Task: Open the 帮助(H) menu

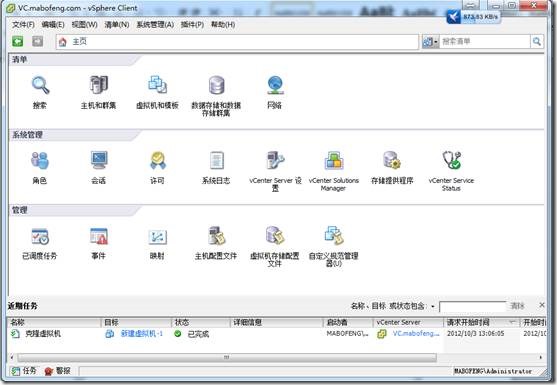Action: tap(223, 25)
